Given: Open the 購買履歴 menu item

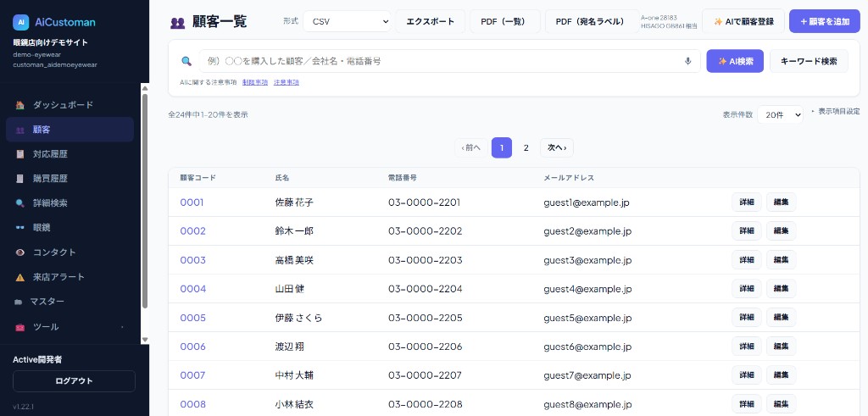Looking at the screenshot, I should pyautogui.click(x=70, y=179).
